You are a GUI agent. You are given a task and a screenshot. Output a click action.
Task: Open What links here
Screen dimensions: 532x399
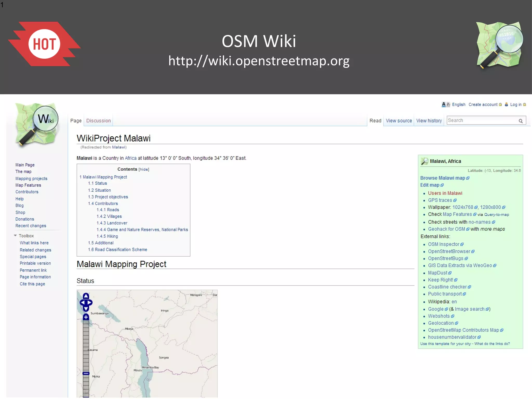pyautogui.click(x=34, y=243)
